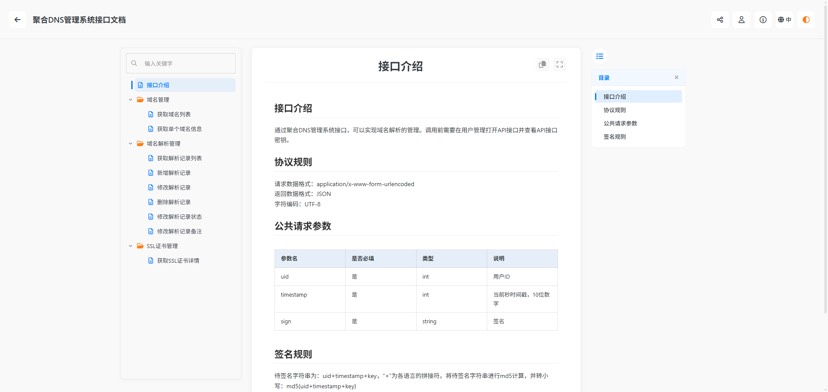Screen dimensions: 828x392
Task: Close the 目录 panel
Action: tap(676, 78)
